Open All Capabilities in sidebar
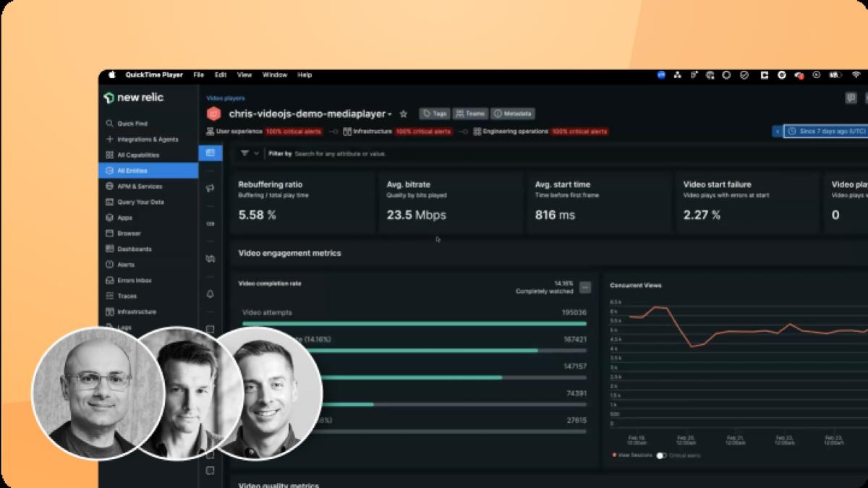Screen dimensions: 868x488 click(x=132, y=155)
